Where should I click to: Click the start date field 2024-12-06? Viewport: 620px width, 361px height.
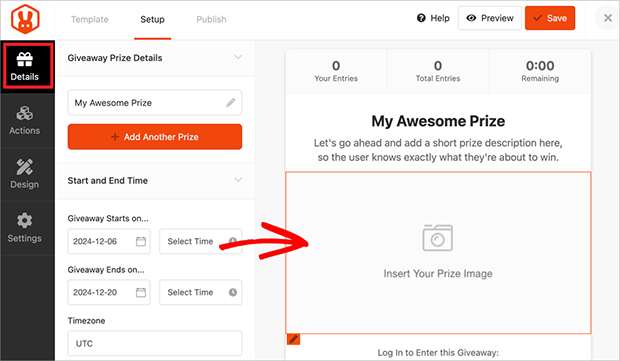109,241
